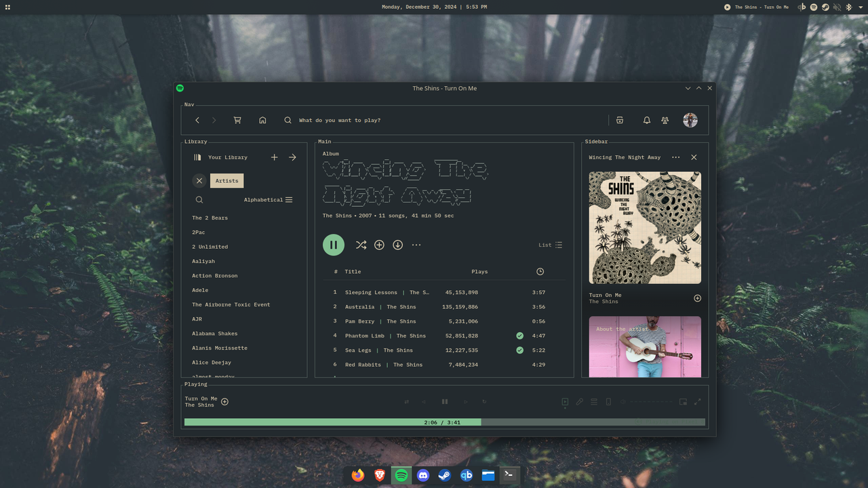Pause album with the large green button
Screen dimensions: 868x488
click(x=334, y=245)
